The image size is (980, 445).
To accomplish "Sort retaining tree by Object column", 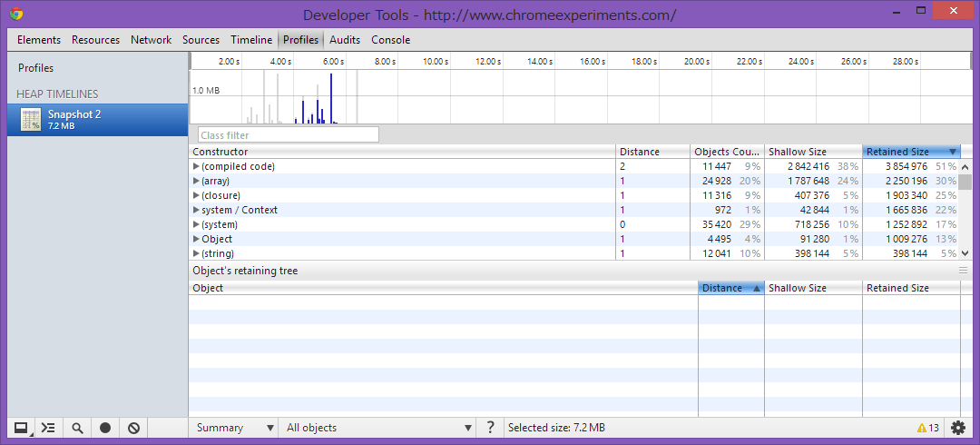I will tap(443, 288).
